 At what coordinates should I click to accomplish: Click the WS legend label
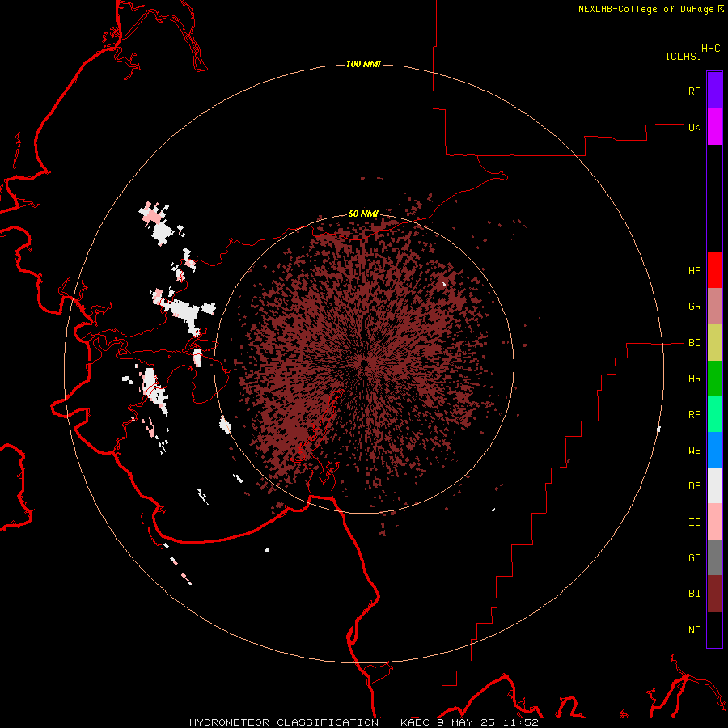(694, 451)
